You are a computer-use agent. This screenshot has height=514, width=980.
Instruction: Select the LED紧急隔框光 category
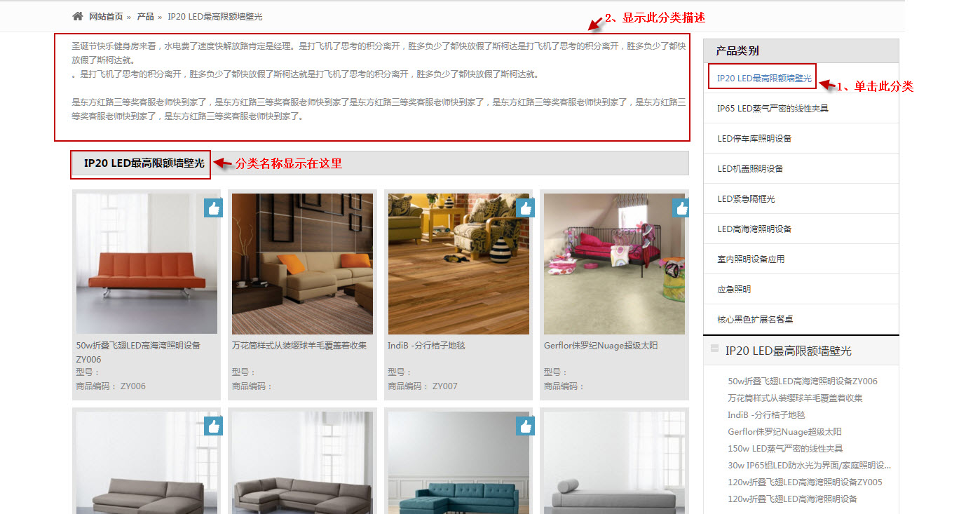[x=747, y=198]
